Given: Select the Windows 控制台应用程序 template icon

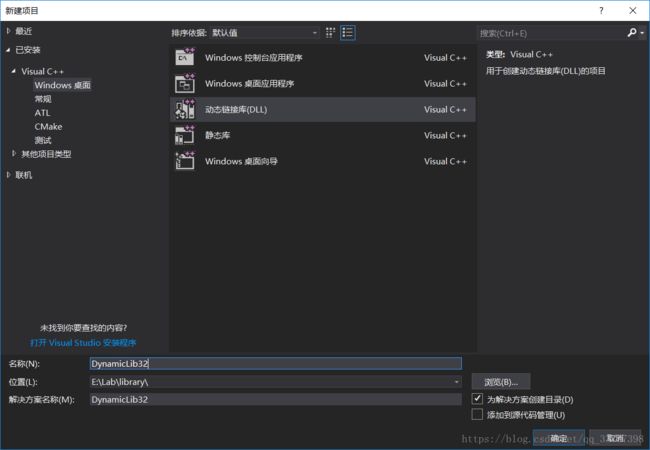Looking at the screenshot, I should coord(185,57).
